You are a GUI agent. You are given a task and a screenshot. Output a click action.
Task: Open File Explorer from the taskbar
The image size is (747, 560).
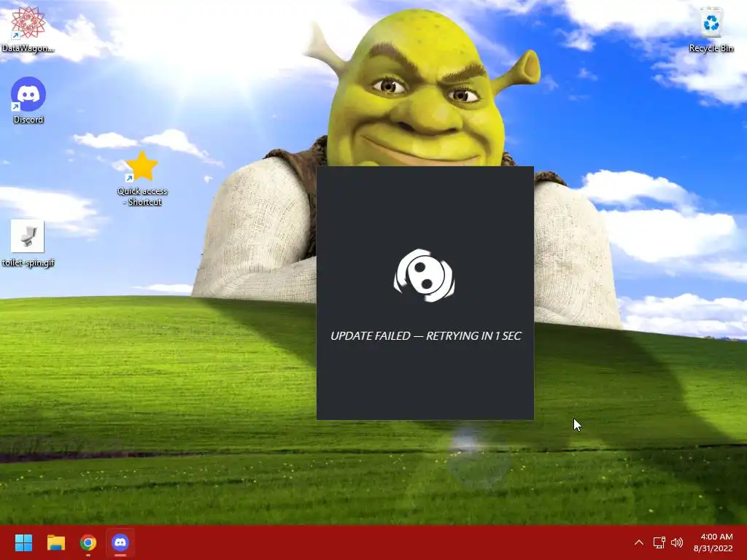(55, 542)
